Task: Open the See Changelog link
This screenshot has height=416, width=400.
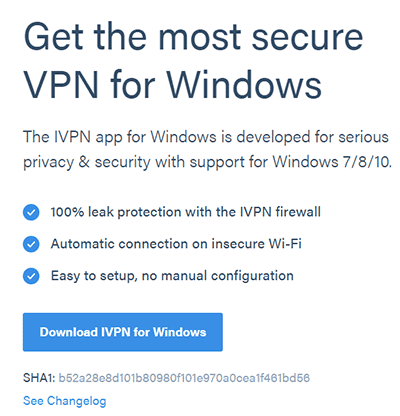Action: click(65, 401)
